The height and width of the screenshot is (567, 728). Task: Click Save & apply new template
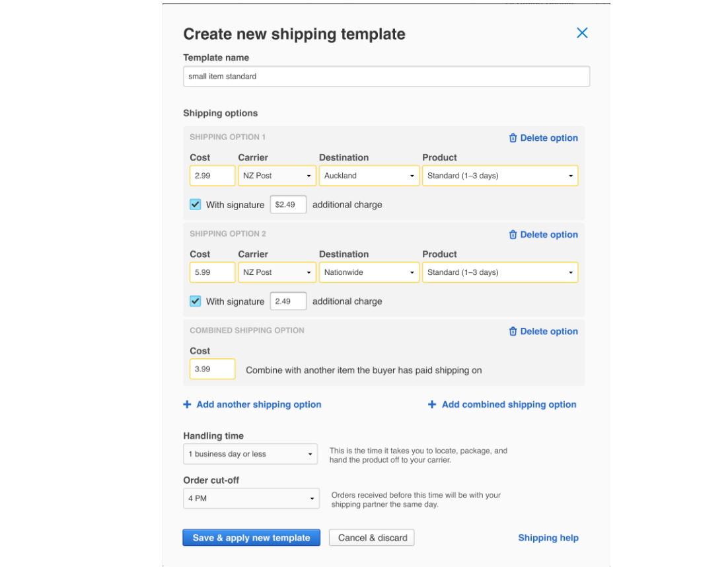pos(251,537)
